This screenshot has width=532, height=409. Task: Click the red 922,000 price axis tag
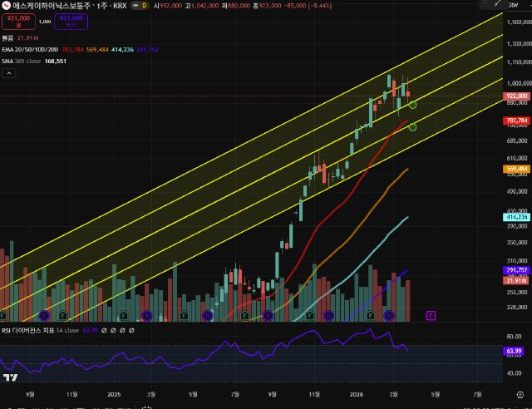(x=517, y=96)
